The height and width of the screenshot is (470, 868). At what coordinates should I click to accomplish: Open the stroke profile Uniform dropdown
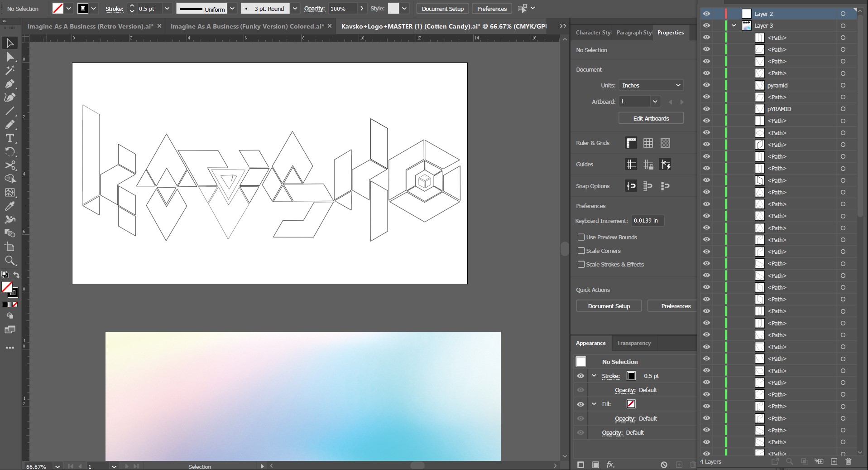[x=232, y=8]
